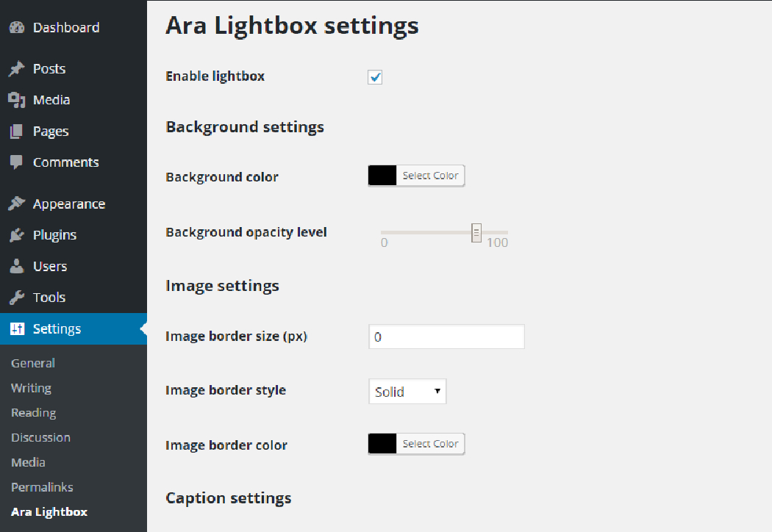772x532 pixels.
Task: Click the Tools wrench icon
Action: tap(17, 298)
